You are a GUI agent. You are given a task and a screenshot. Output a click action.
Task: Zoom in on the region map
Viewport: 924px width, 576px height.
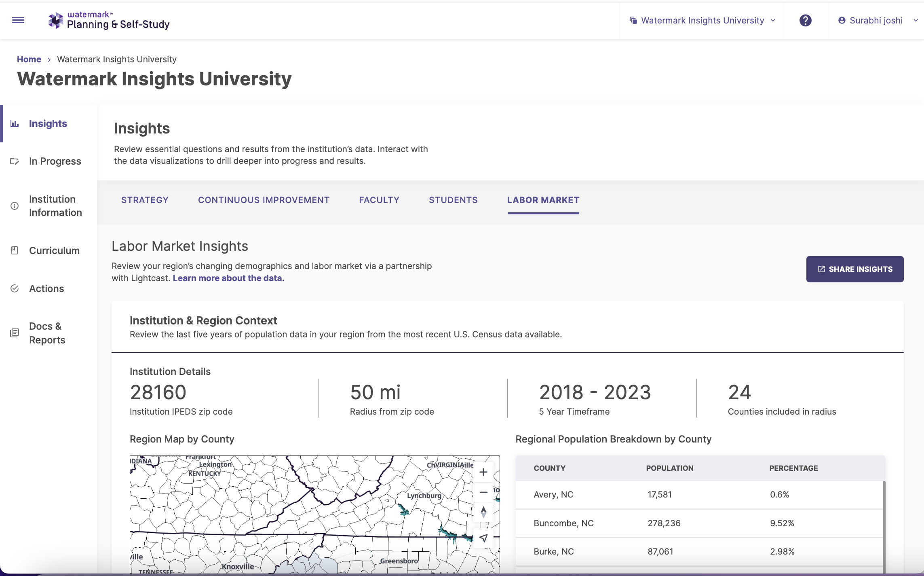coord(483,472)
